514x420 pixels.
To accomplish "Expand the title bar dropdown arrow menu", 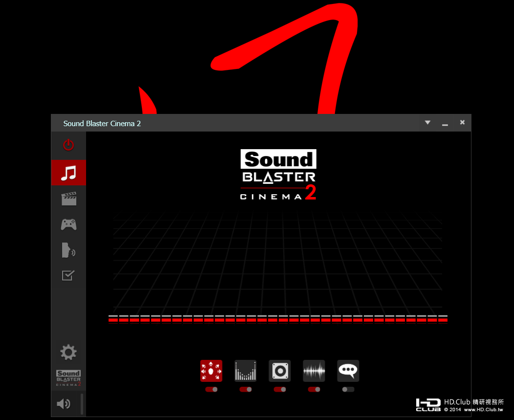I will pos(427,123).
